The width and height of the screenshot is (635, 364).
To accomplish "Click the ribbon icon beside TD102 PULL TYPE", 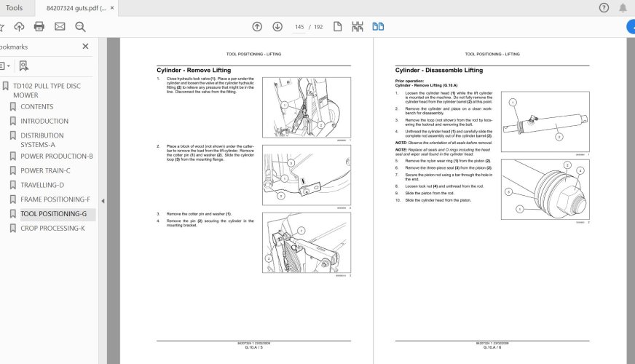I will (5, 86).
